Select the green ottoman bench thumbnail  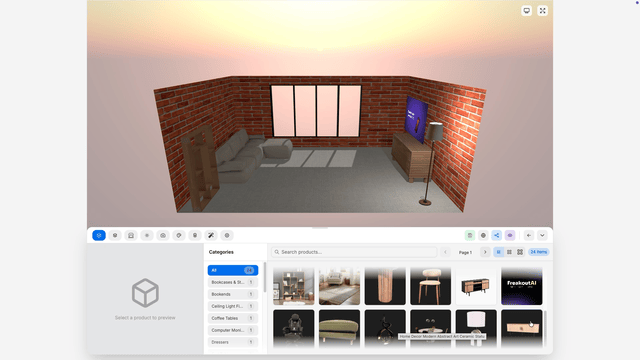(x=340, y=328)
